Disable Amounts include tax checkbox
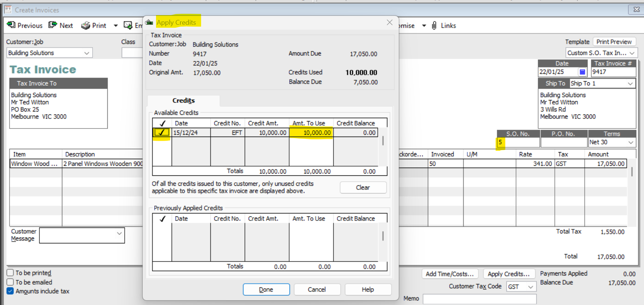 click(x=10, y=291)
